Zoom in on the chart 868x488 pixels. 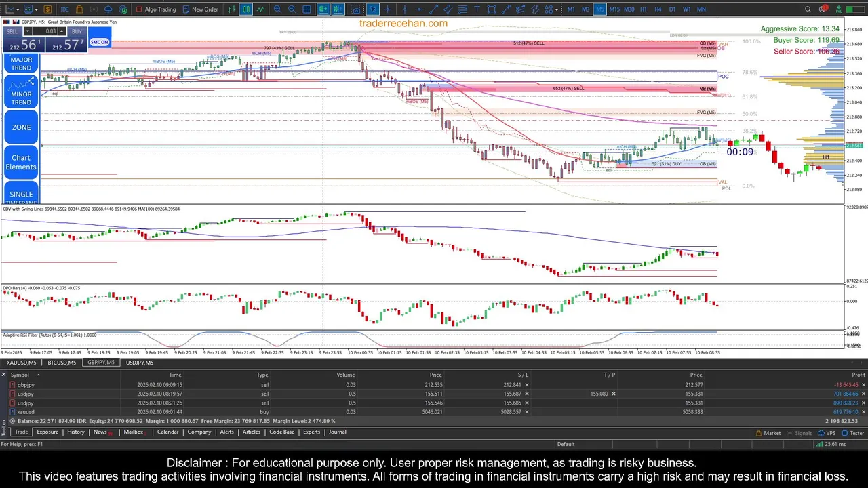point(277,9)
